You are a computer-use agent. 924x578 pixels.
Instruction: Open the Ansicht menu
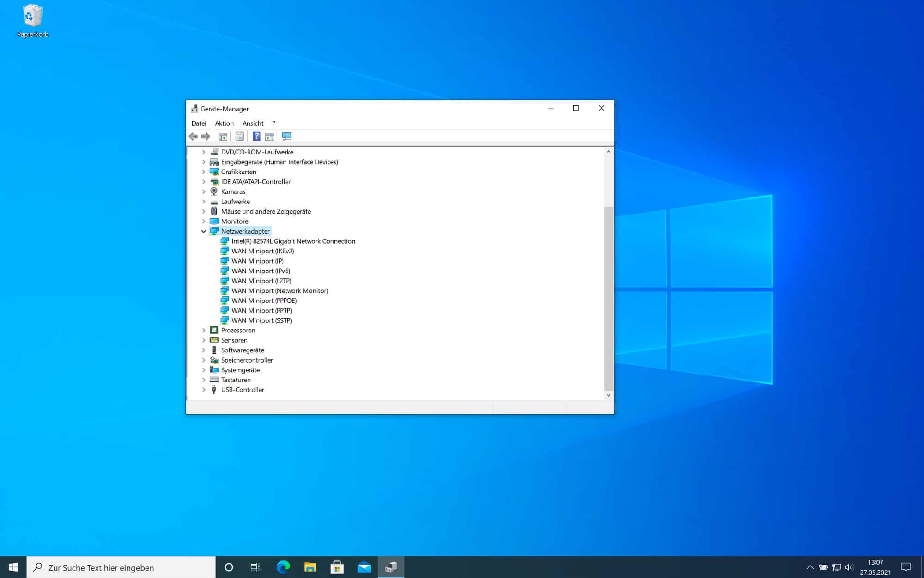[253, 123]
